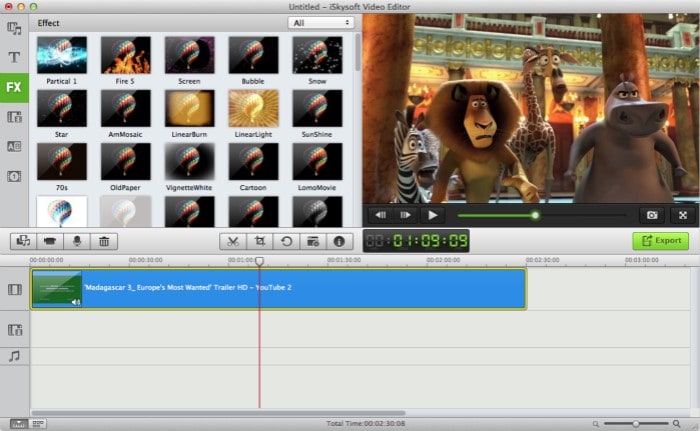Open the PIP overlay sidebar tab

point(14,117)
